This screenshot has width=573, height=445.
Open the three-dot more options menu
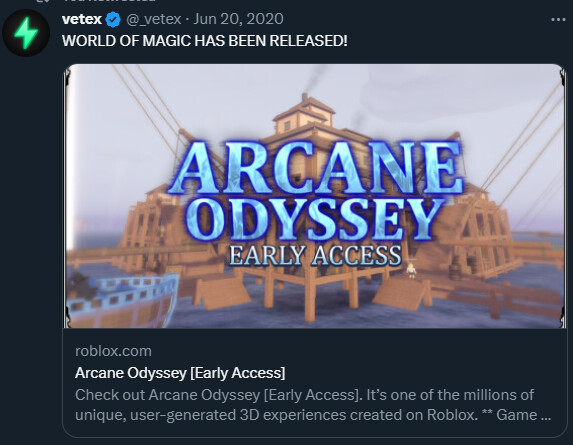[x=558, y=19]
